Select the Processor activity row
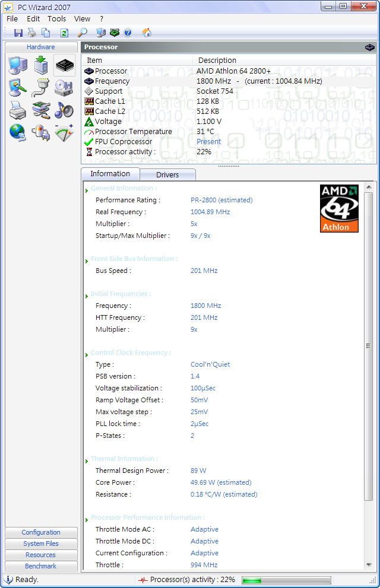 tap(229, 152)
